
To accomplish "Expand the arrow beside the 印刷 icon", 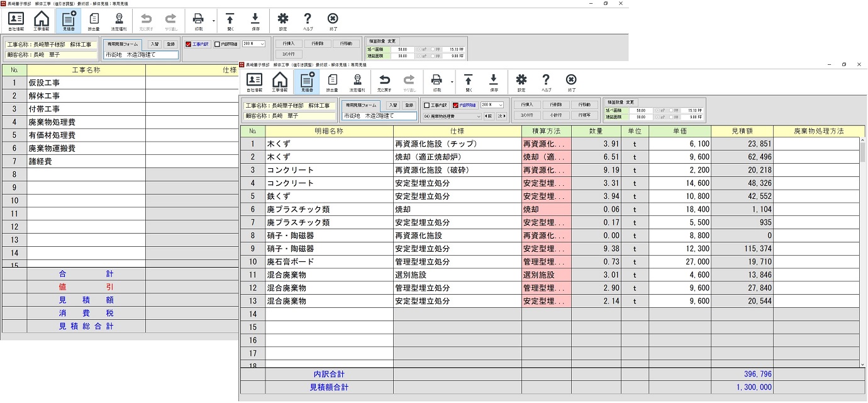I will [x=451, y=81].
